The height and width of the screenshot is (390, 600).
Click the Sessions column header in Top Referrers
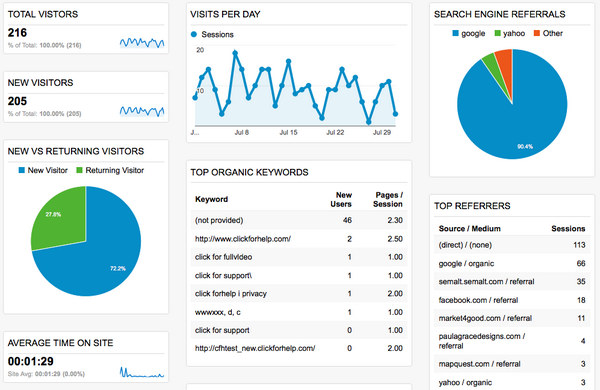(568, 228)
